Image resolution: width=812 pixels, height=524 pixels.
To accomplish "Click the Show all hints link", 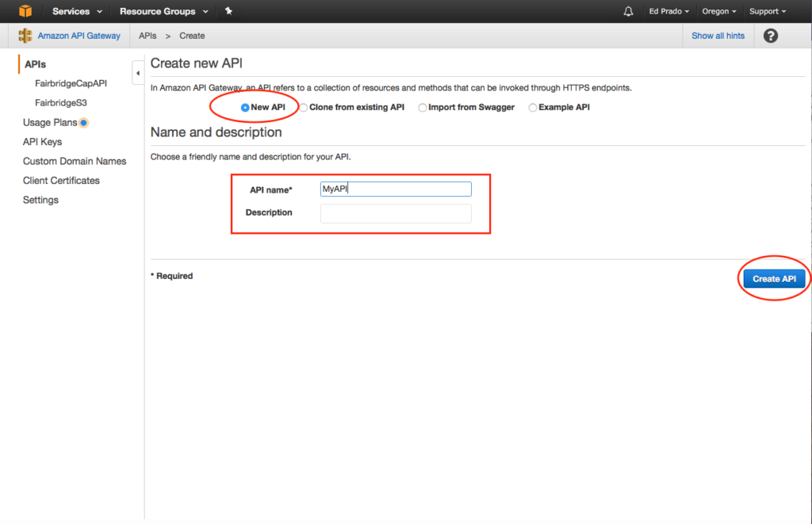I will point(718,36).
